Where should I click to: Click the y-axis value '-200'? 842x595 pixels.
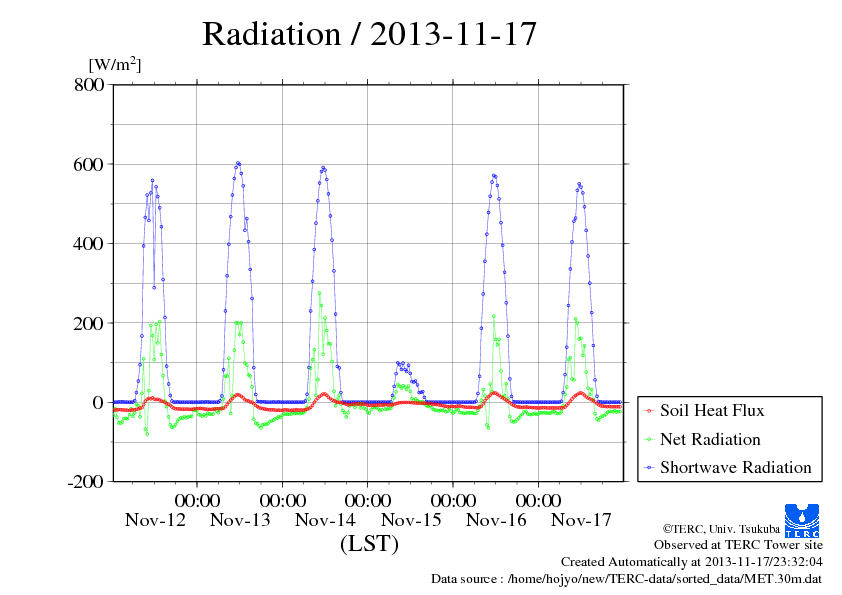(85, 482)
